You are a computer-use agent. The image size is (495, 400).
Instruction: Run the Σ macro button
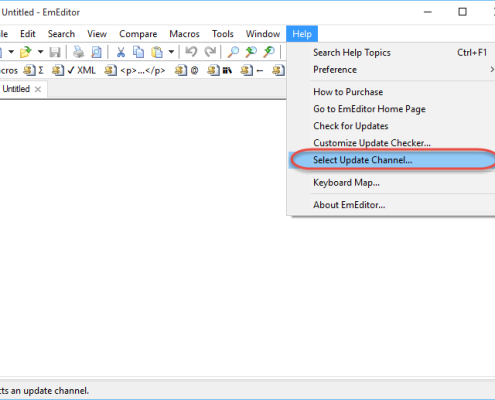click(33, 70)
